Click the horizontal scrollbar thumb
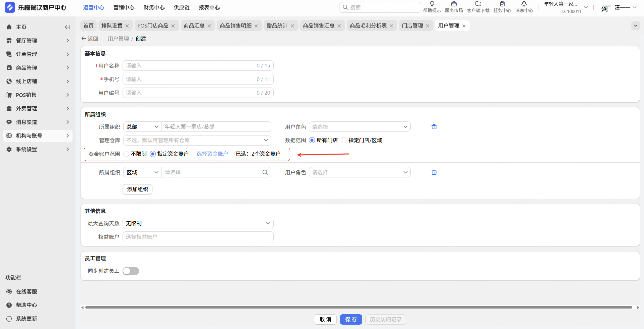 pyautogui.click(x=359, y=307)
